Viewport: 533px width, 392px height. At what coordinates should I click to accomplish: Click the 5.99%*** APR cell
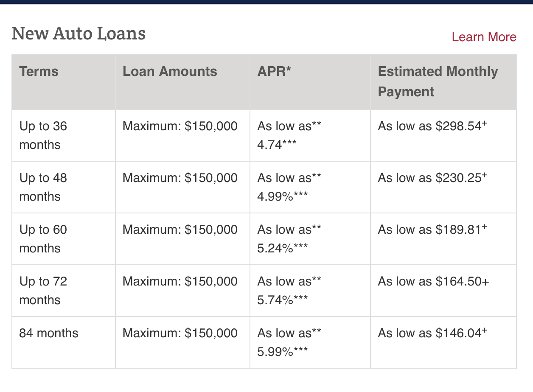point(310,342)
